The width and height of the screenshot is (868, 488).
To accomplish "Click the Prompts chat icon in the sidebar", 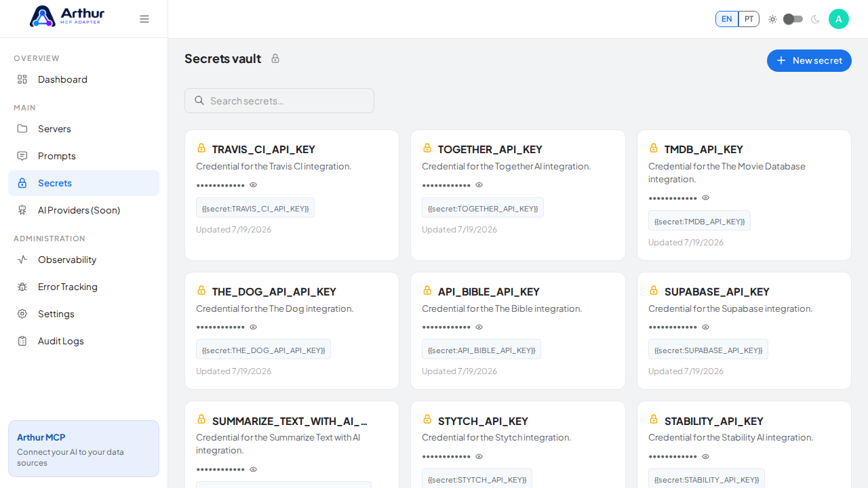I will pyautogui.click(x=22, y=156).
